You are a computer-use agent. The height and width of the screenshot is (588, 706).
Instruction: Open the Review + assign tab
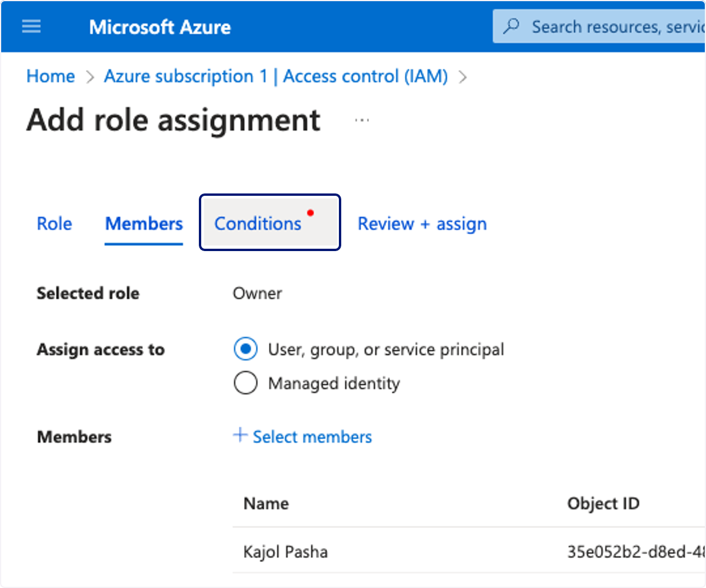click(x=422, y=223)
